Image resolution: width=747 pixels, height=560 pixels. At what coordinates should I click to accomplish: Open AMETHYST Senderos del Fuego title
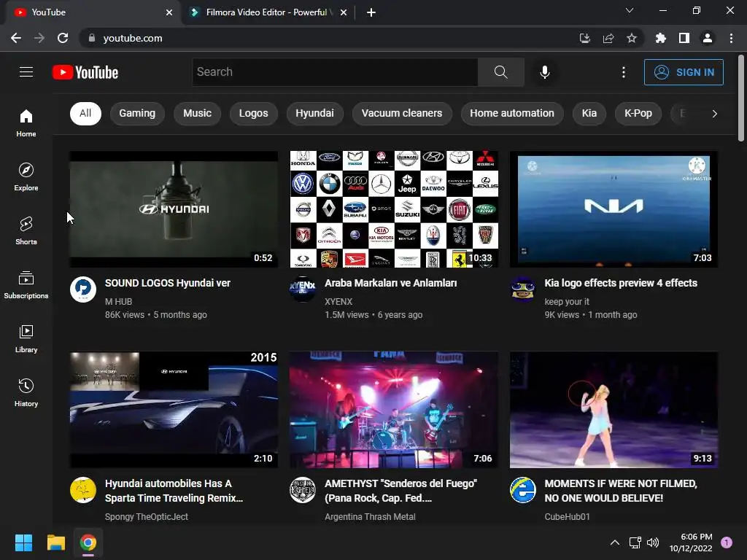click(400, 491)
